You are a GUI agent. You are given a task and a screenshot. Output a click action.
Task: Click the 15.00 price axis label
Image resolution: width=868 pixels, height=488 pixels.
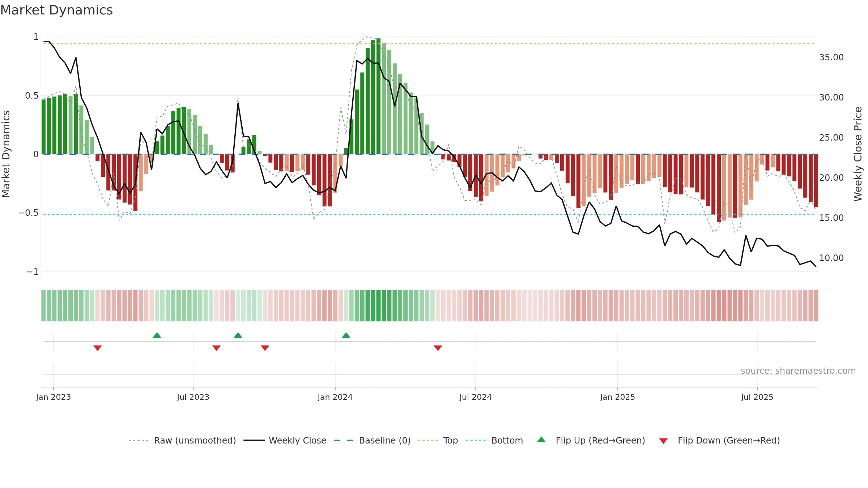point(831,218)
